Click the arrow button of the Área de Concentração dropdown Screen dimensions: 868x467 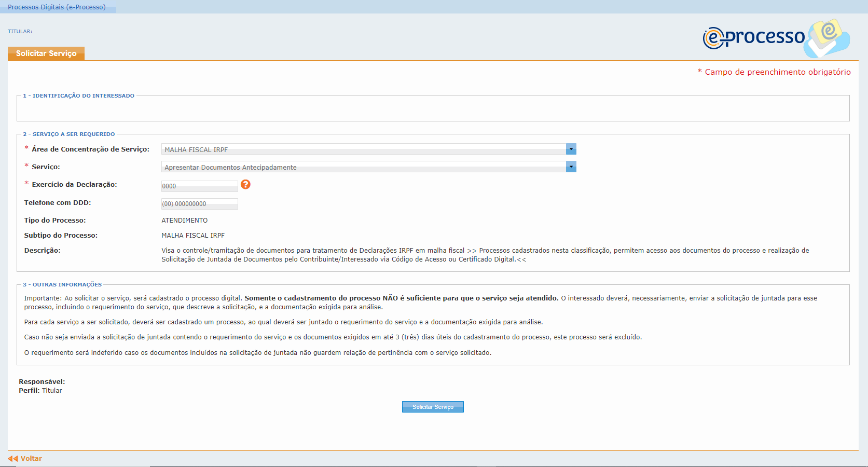tap(571, 149)
